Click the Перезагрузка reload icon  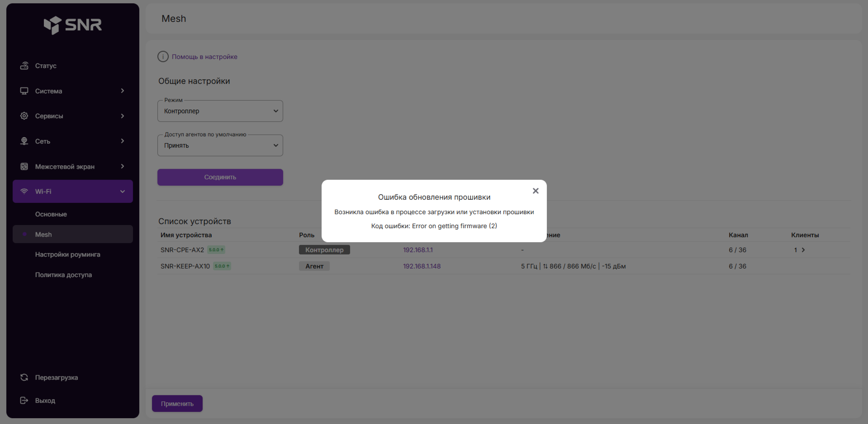pos(24,377)
